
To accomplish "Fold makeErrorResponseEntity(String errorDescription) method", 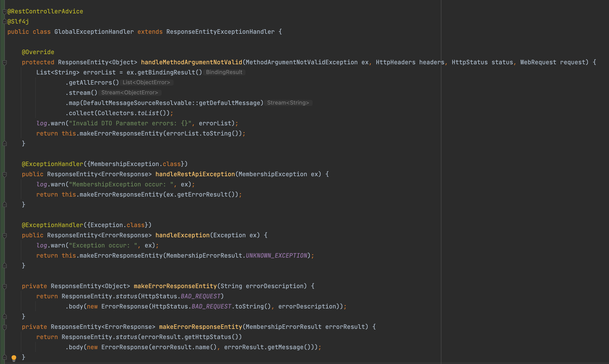I will click(4, 286).
